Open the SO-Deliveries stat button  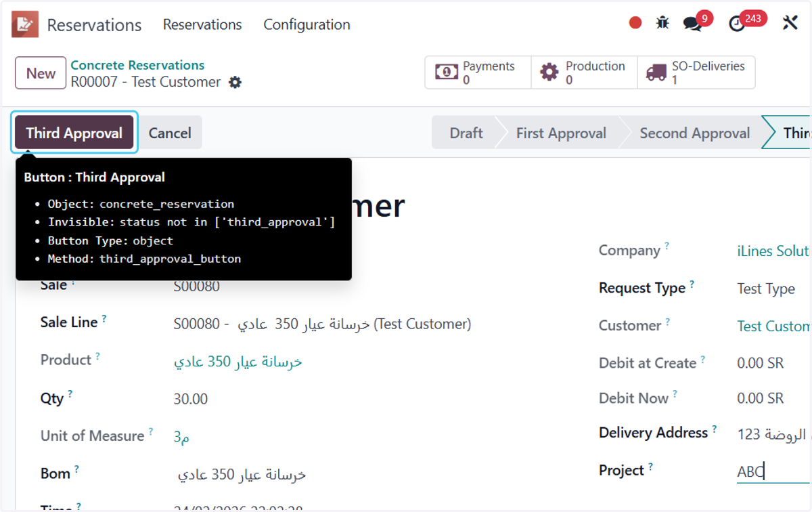click(x=696, y=72)
